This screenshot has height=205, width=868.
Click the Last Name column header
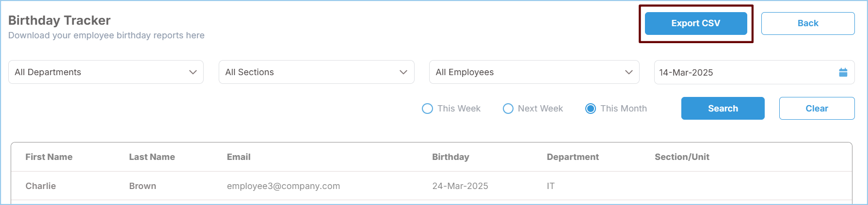point(152,157)
